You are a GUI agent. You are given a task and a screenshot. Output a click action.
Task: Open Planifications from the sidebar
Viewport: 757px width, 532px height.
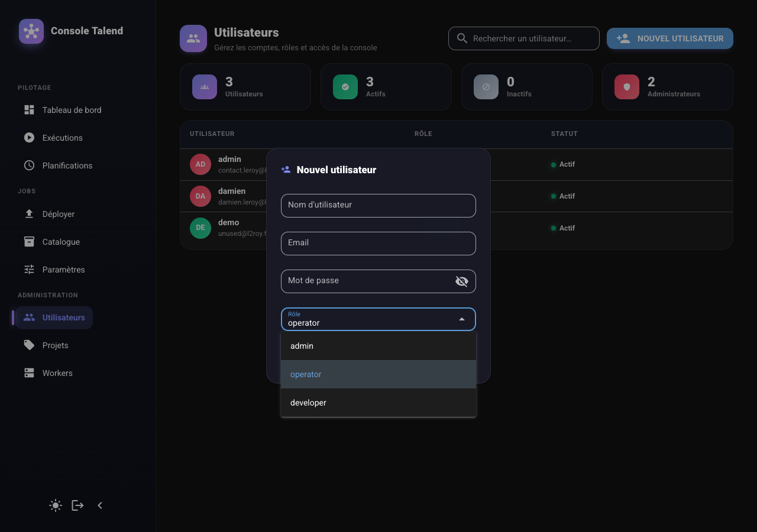[67, 166]
